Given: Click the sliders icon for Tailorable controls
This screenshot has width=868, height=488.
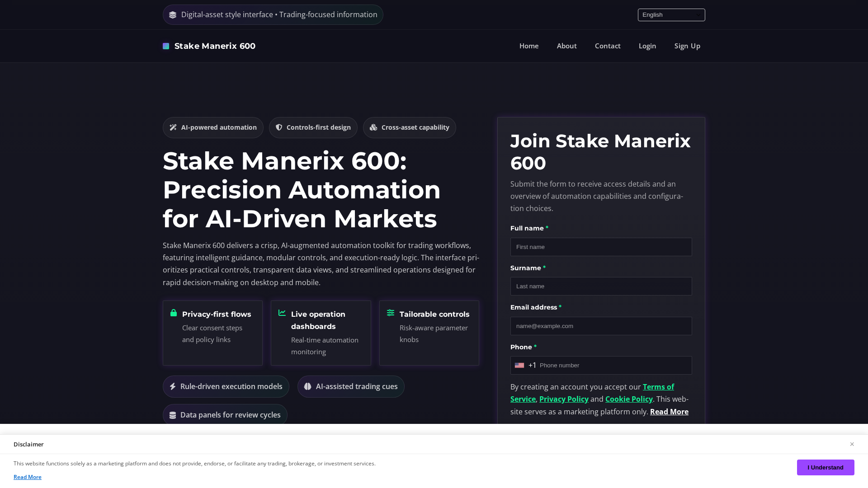Looking at the screenshot, I should (x=391, y=313).
